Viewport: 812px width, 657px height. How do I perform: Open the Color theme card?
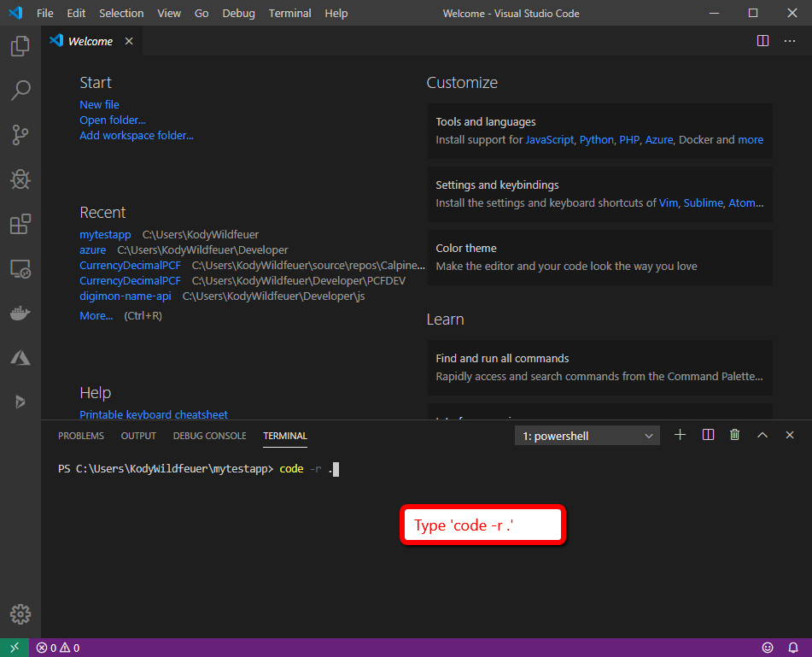pos(599,257)
